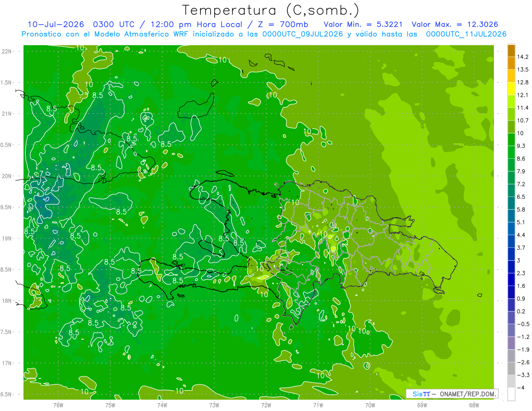
Task: Click the "7.9" legend value
Action: click(521, 171)
